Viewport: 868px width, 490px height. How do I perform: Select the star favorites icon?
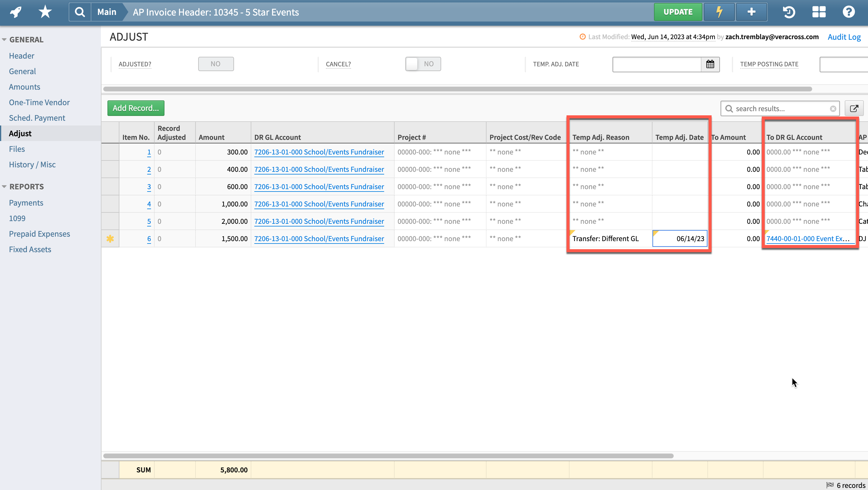click(x=44, y=12)
